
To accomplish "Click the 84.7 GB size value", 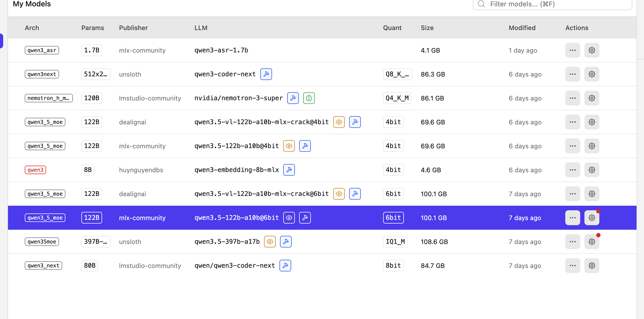I will [433, 266].
